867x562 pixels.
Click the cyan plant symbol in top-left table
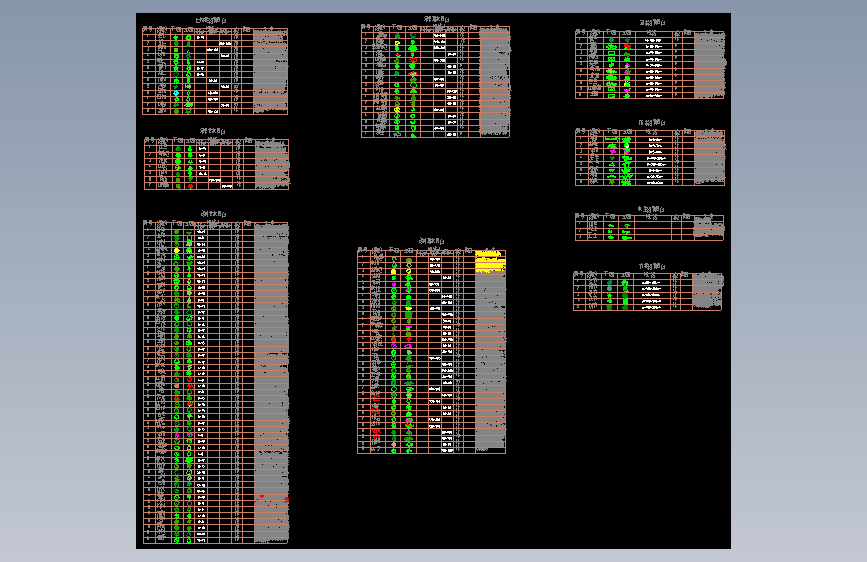click(176, 93)
